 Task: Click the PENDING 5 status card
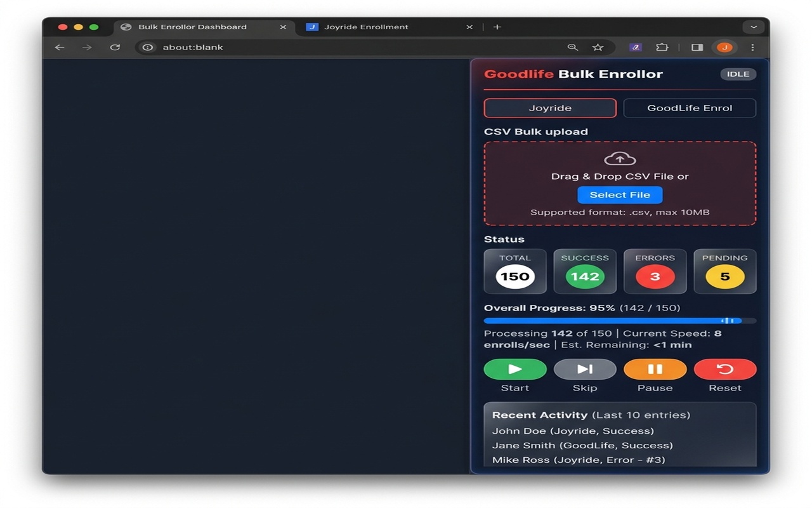coord(725,271)
